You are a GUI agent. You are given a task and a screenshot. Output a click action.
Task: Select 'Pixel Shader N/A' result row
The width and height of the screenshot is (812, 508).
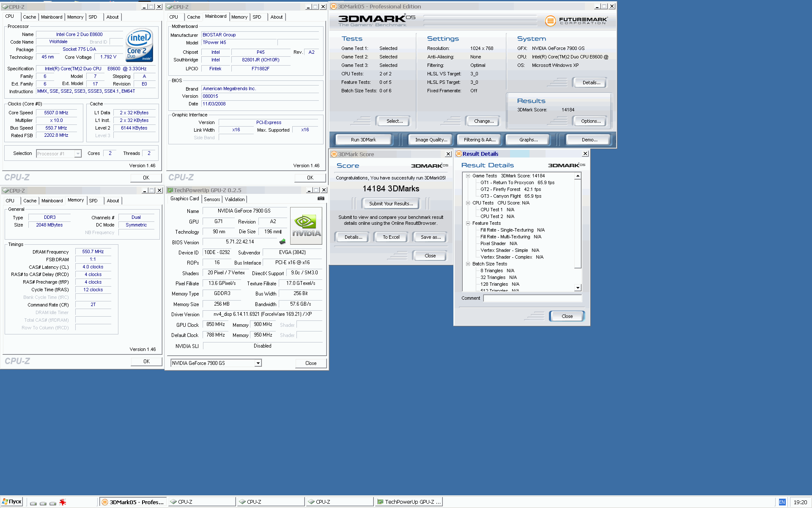499,243
